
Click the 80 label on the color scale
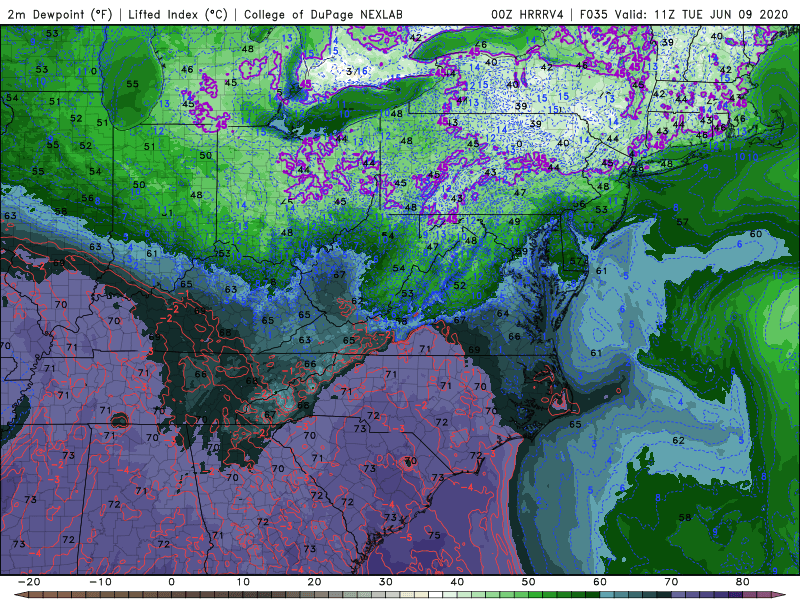[x=743, y=582]
